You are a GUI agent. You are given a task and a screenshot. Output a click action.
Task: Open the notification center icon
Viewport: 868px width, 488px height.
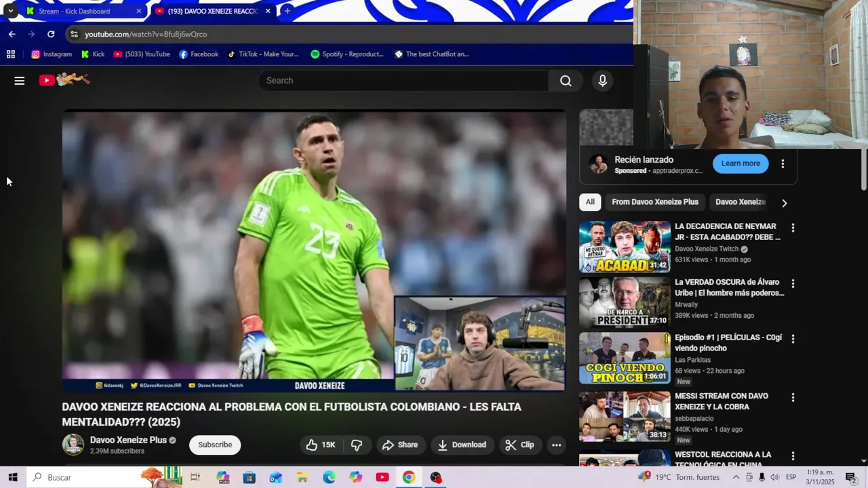[x=850, y=477]
